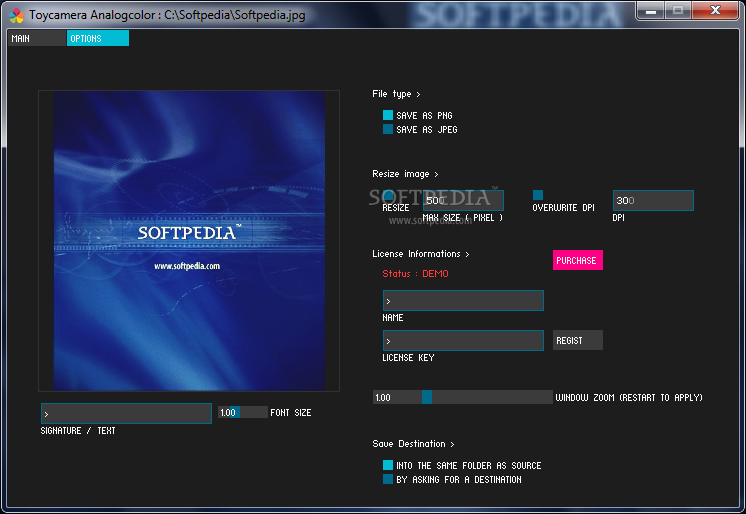Select the SAVE AS JPEG option
The height and width of the screenshot is (514, 746).
388,129
